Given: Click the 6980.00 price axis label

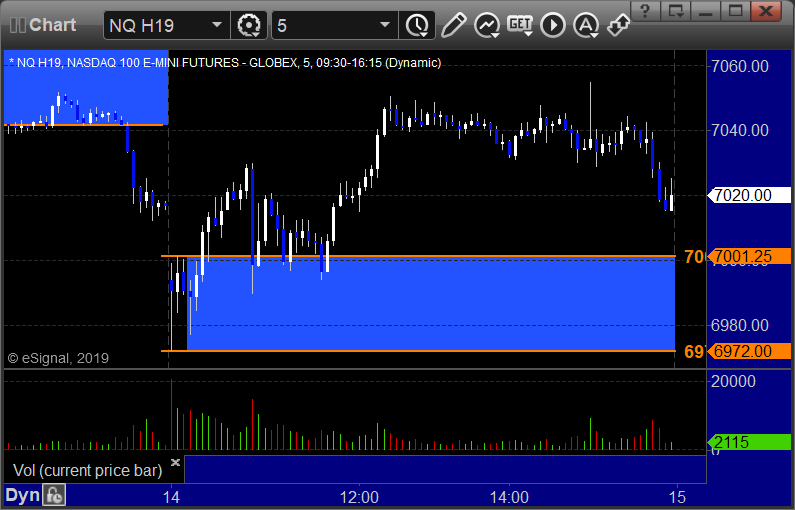Looking at the screenshot, I should [740, 325].
